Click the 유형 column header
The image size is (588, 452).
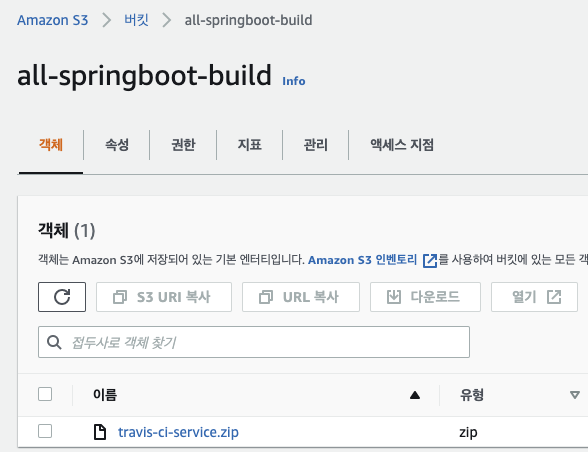(472, 395)
